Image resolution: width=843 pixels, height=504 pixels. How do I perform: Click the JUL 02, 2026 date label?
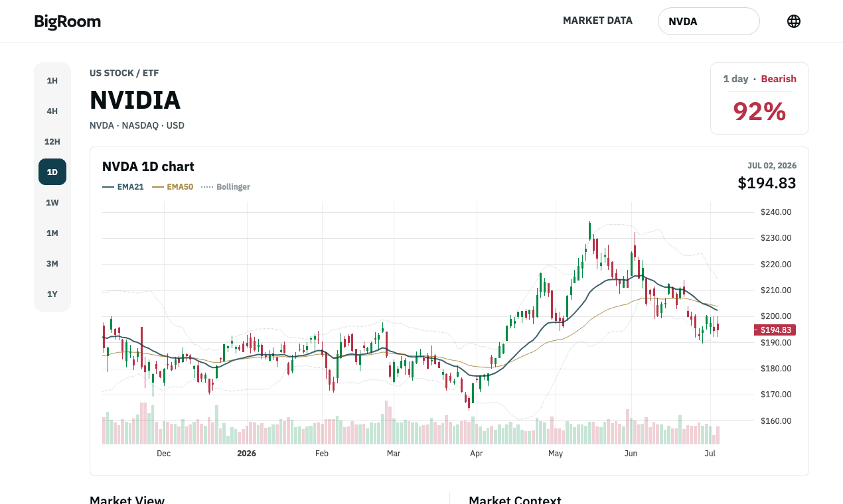tap(772, 166)
